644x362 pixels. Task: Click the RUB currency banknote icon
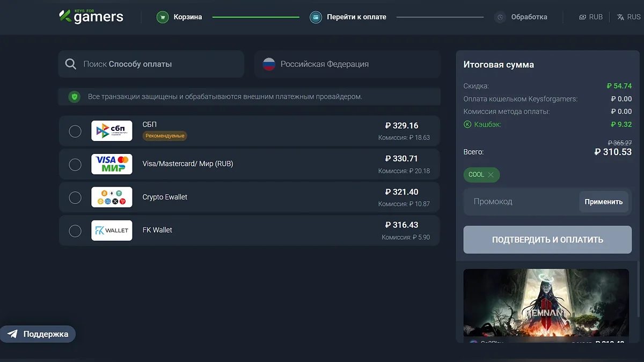(582, 17)
